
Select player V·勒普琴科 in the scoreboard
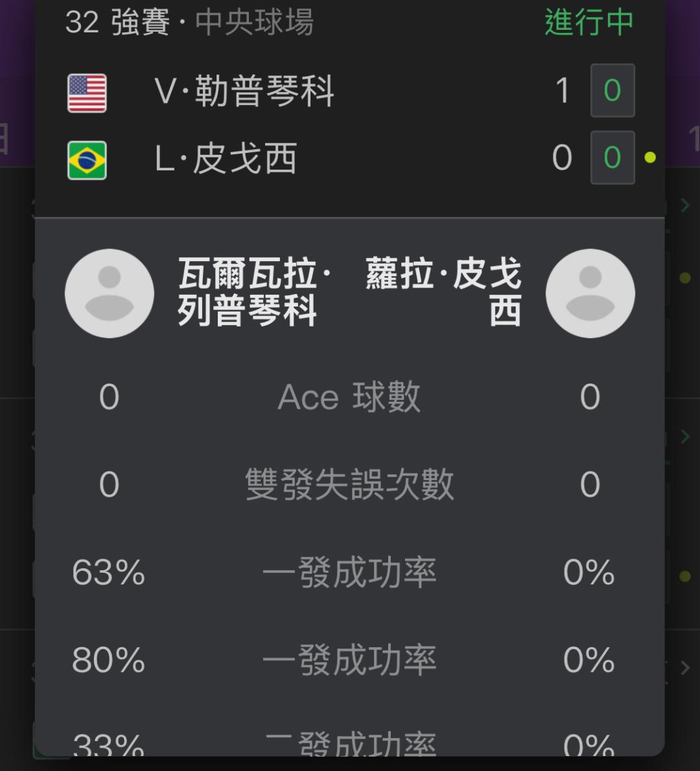click(244, 91)
